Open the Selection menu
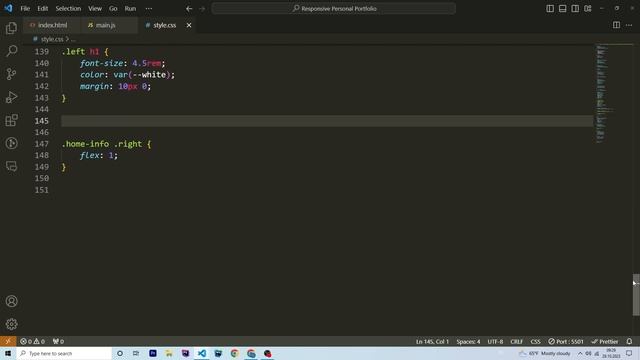640x360 pixels. tap(68, 9)
